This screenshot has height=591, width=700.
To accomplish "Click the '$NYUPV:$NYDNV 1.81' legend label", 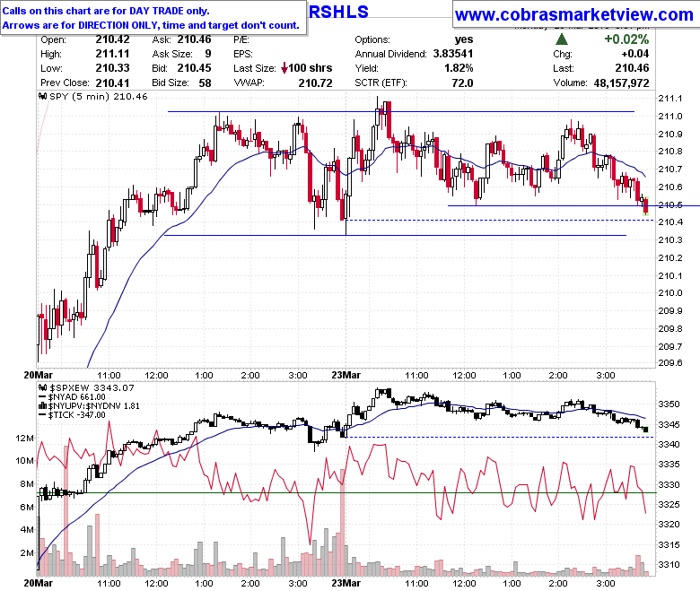I will (93, 406).
